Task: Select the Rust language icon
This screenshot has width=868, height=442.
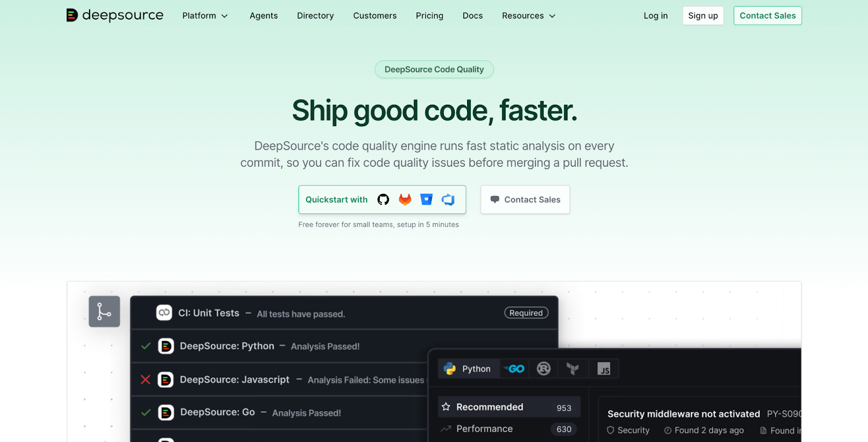Action: 544,369
